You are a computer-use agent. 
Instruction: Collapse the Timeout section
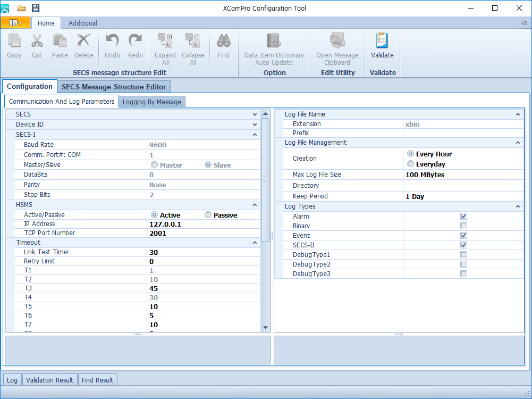click(255, 243)
